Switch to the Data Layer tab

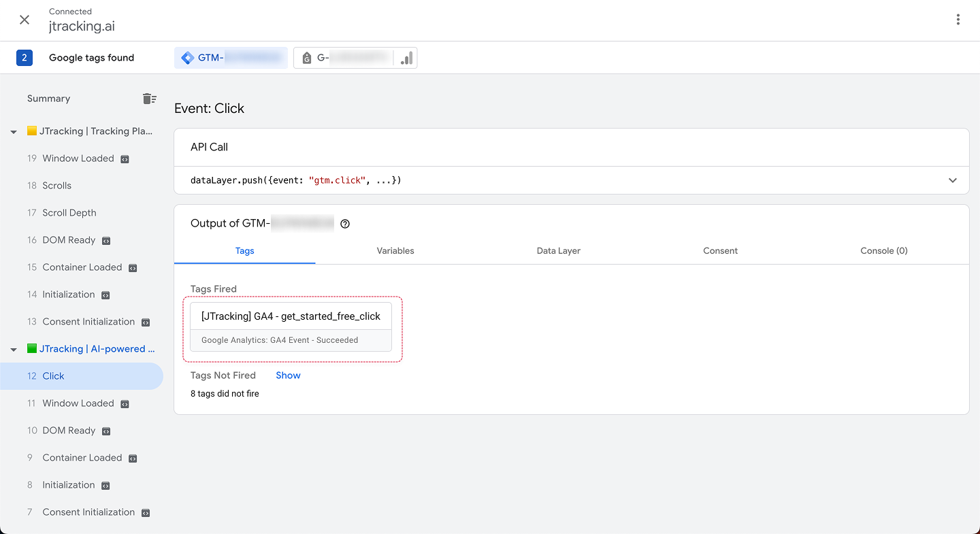tap(558, 251)
